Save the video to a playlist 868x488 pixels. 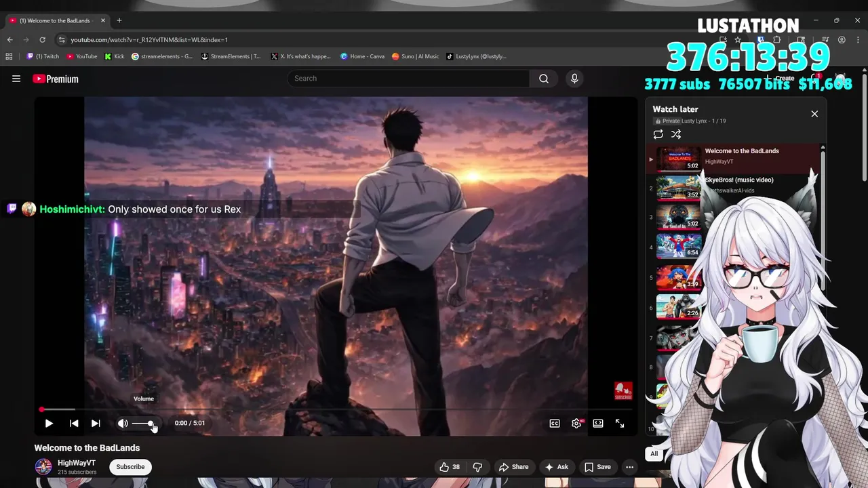pos(597,467)
